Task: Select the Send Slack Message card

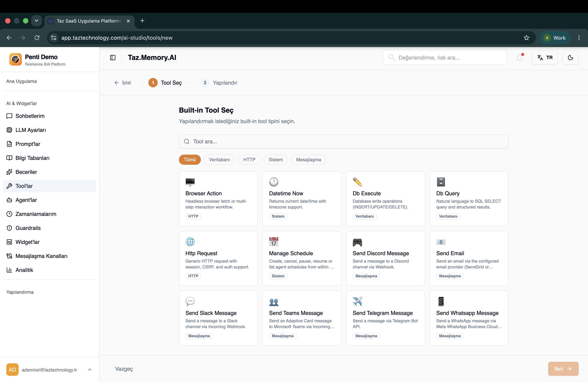Action: click(218, 318)
